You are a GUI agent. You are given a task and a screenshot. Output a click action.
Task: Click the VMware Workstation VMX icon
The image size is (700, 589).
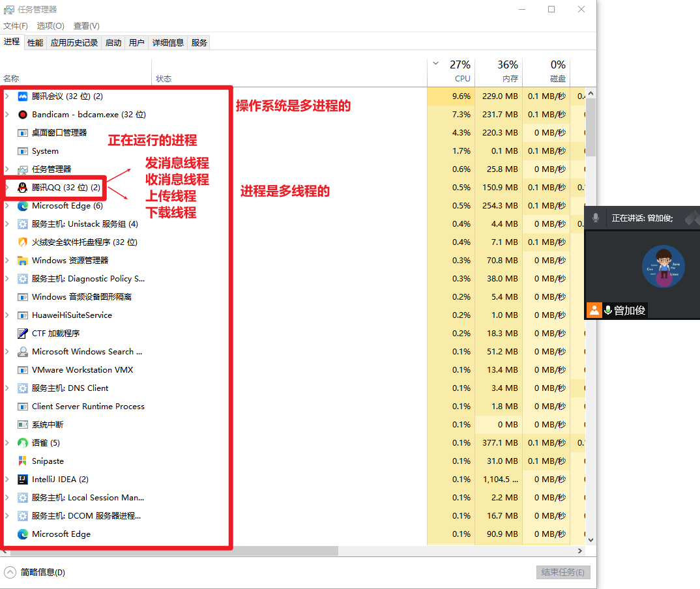click(x=22, y=370)
